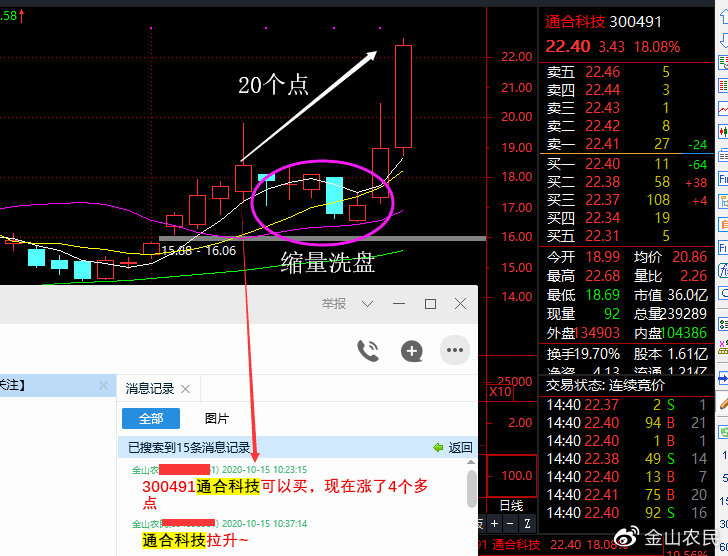This screenshot has height=556, width=728.
Task: Open the line chart icon in right toolbar
Action: 723,109
